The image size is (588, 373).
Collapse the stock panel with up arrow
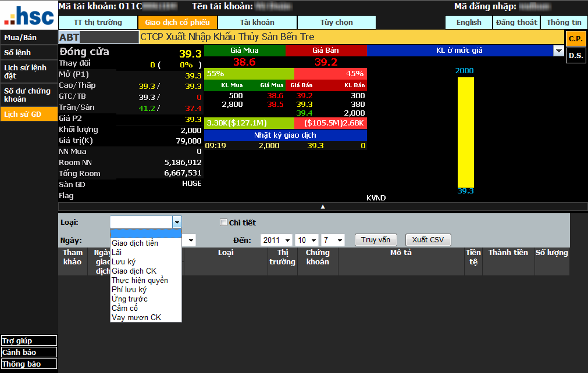pyautogui.click(x=323, y=206)
